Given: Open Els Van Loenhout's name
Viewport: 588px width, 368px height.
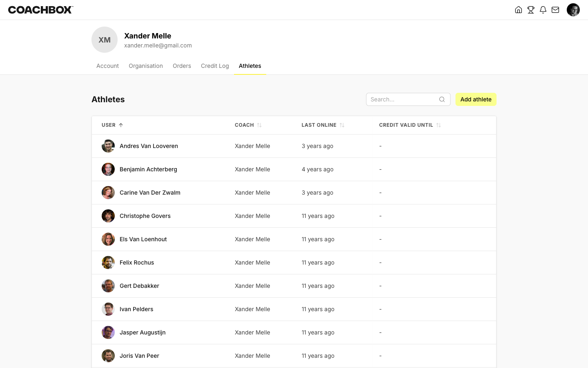Looking at the screenshot, I should click(143, 239).
